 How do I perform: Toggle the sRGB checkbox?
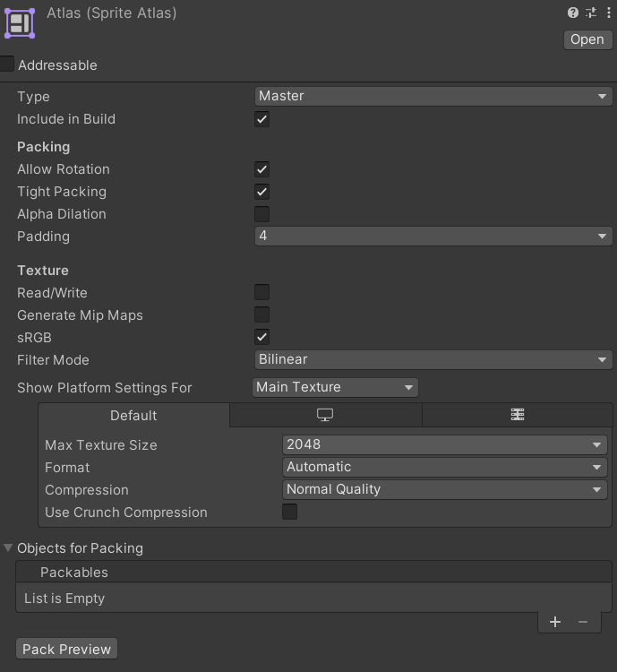click(x=261, y=337)
